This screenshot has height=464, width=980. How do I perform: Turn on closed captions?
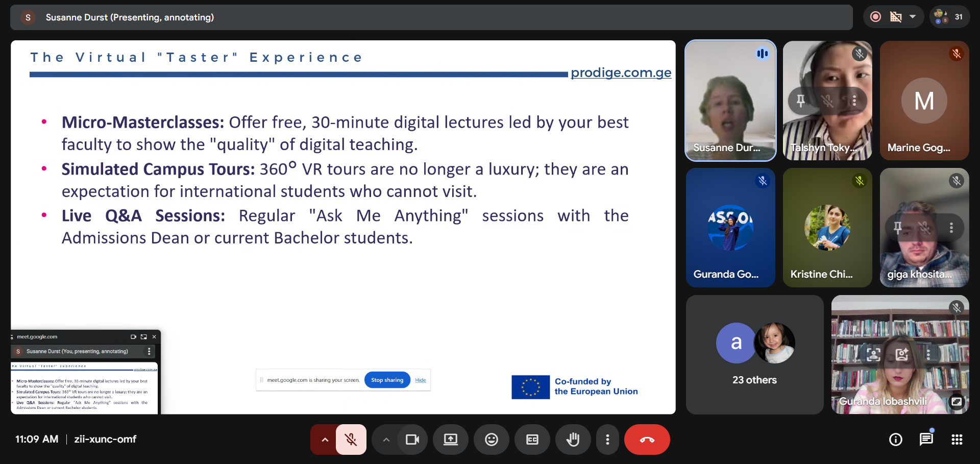pos(532,439)
